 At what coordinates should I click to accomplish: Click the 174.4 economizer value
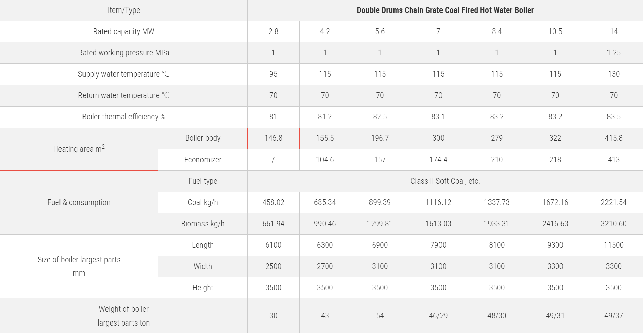coord(438,160)
